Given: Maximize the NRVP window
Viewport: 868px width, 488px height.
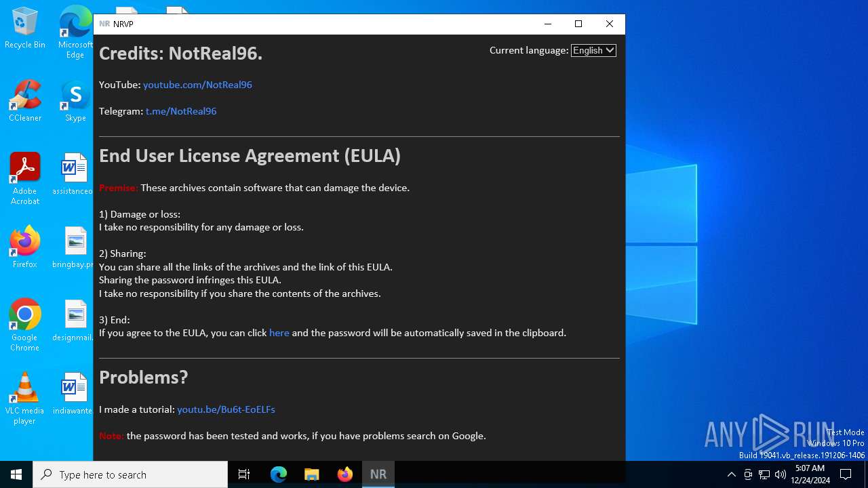Looking at the screenshot, I should click(578, 24).
